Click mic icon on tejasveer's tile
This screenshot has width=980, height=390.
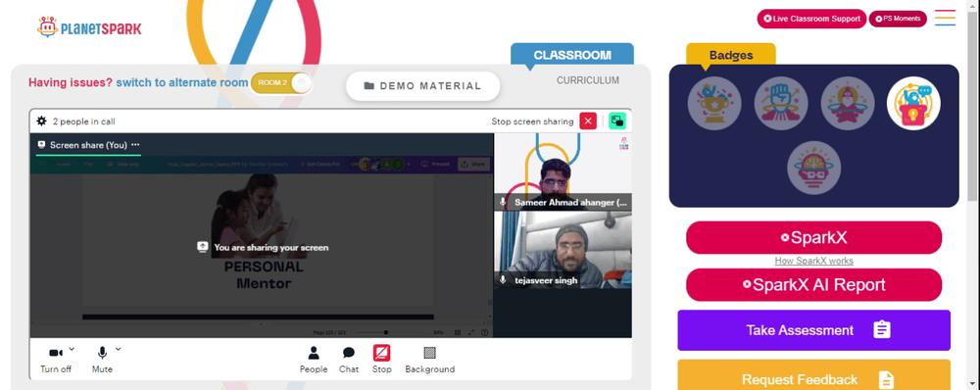click(503, 280)
